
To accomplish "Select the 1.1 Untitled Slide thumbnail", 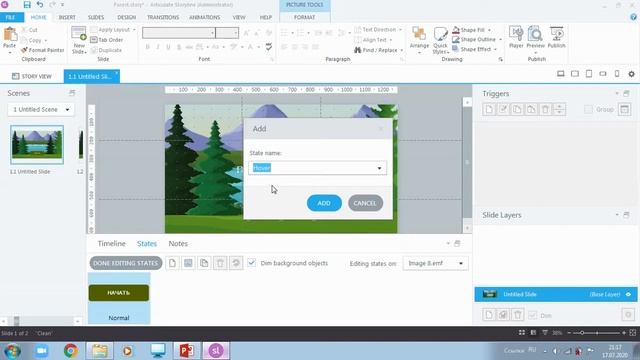I will [37, 144].
